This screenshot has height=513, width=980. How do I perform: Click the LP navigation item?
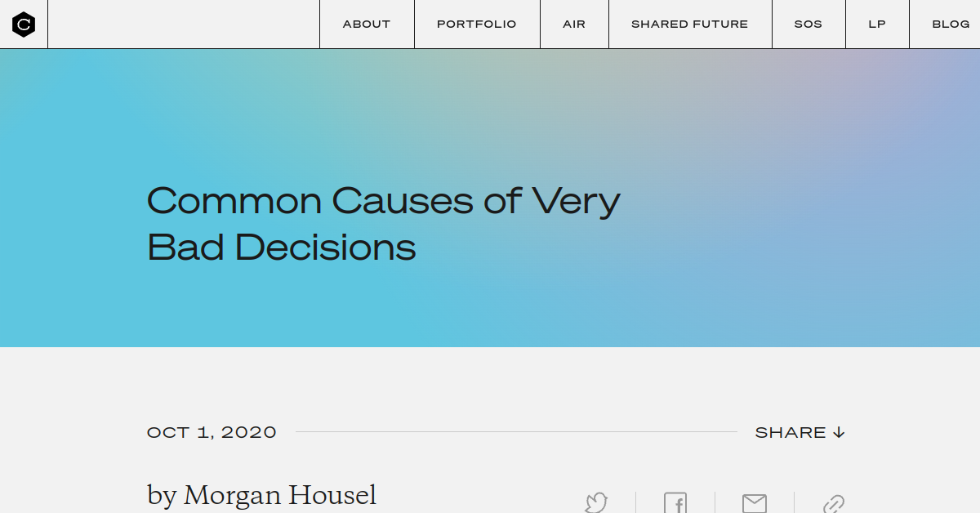877,25
